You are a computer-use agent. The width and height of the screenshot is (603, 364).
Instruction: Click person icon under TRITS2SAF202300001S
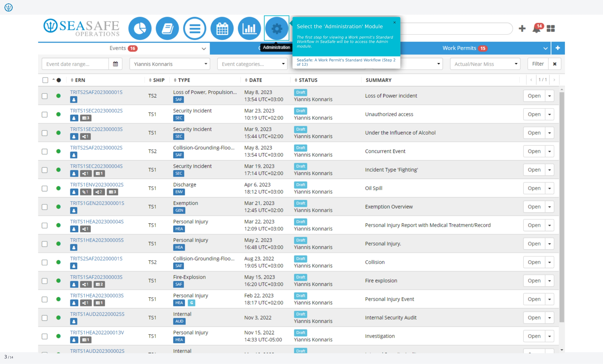(x=74, y=100)
